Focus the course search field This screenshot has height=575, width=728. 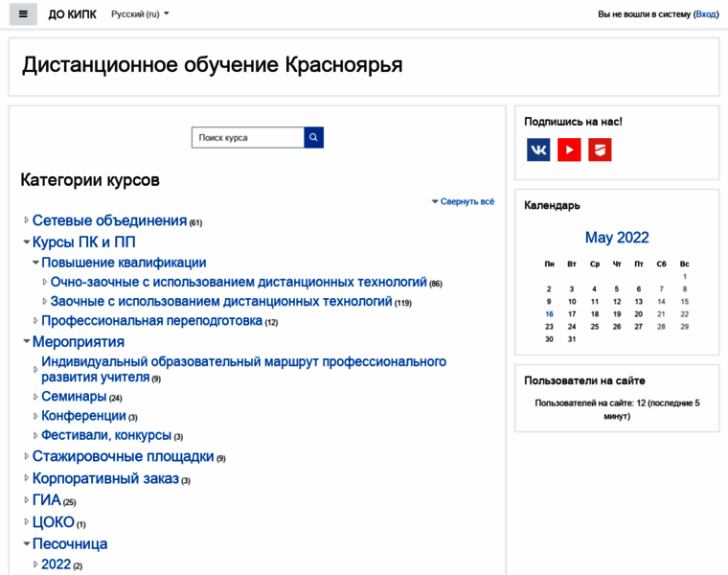click(248, 138)
